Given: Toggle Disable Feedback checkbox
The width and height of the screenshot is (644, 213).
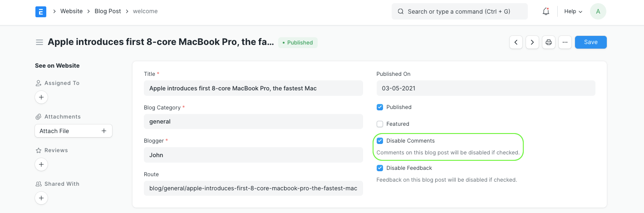Looking at the screenshot, I should click(x=380, y=168).
